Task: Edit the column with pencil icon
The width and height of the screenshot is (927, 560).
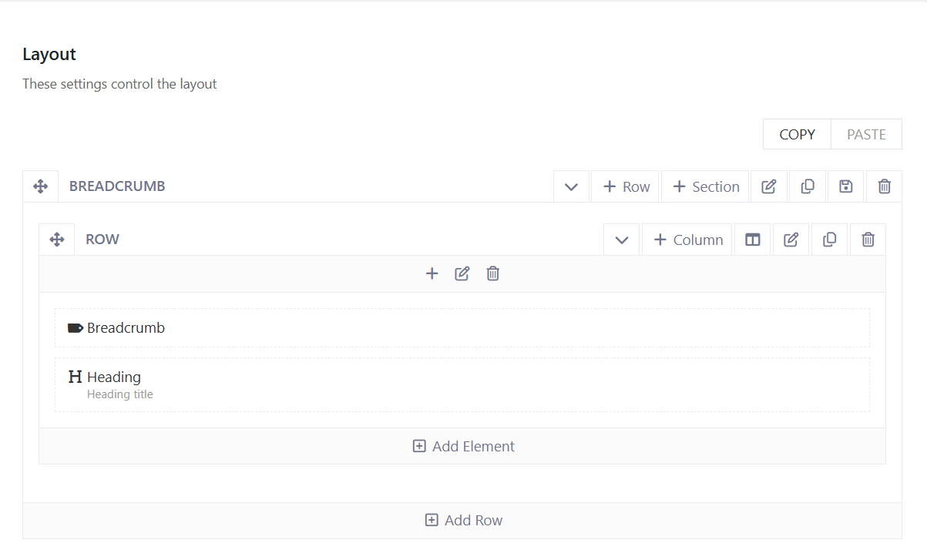Action: click(462, 273)
